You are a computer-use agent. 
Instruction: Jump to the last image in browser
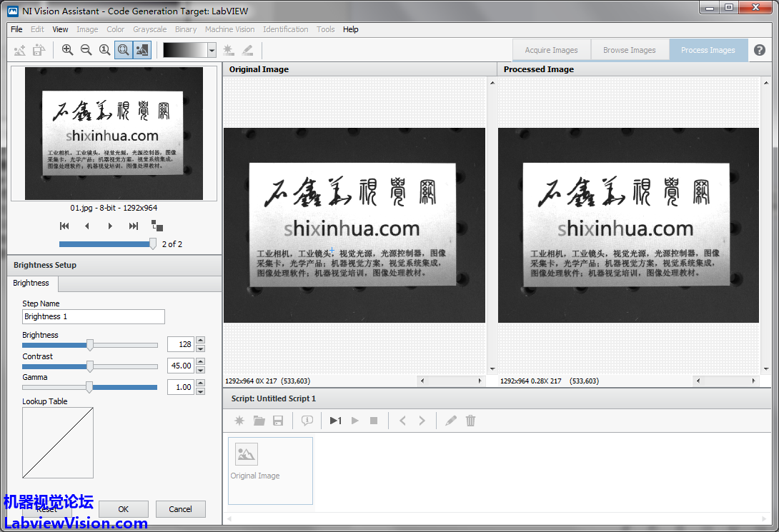[x=133, y=226]
